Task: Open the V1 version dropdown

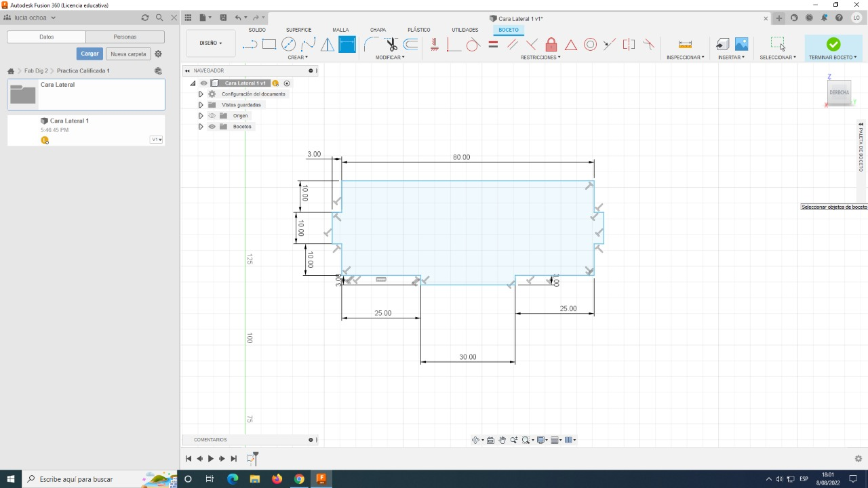Action: click(x=156, y=140)
